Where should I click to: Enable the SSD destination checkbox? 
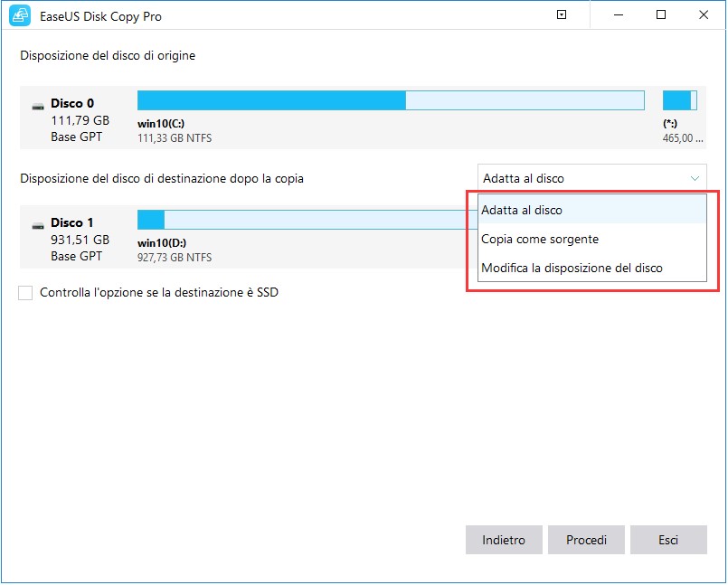(25, 293)
